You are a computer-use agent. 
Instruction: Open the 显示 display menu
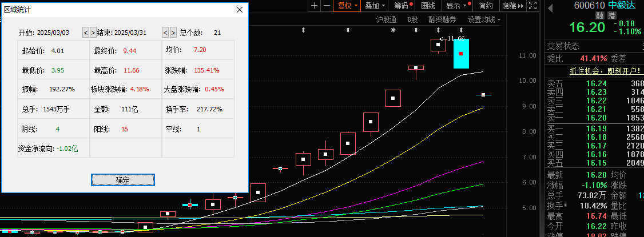coord(456,6)
